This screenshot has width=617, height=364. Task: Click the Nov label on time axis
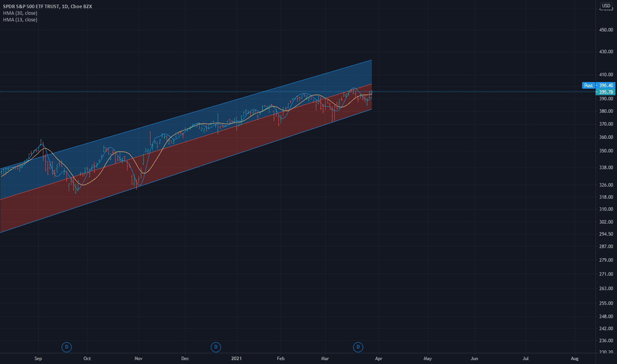click(x=138, y=359)
